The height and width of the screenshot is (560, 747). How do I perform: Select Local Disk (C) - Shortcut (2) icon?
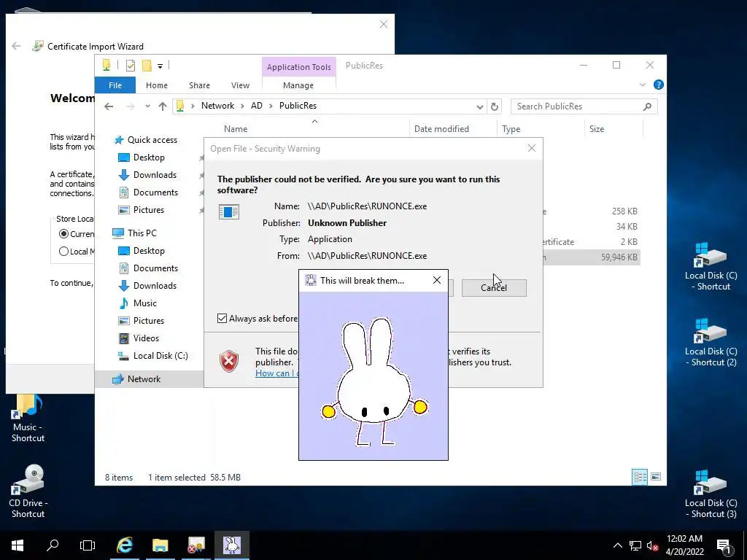pyautogui.click(x=711, y=343)
